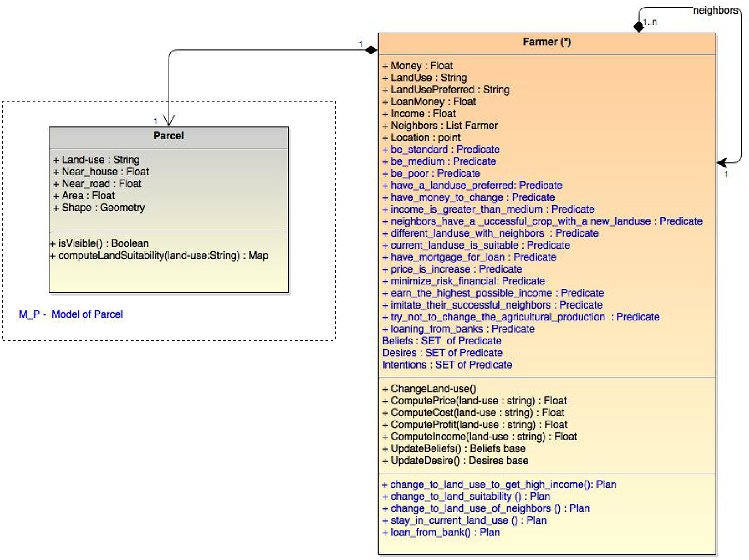
Task: Click the 'LandUsePreferred : String' attribute
Action: [446, 90]
